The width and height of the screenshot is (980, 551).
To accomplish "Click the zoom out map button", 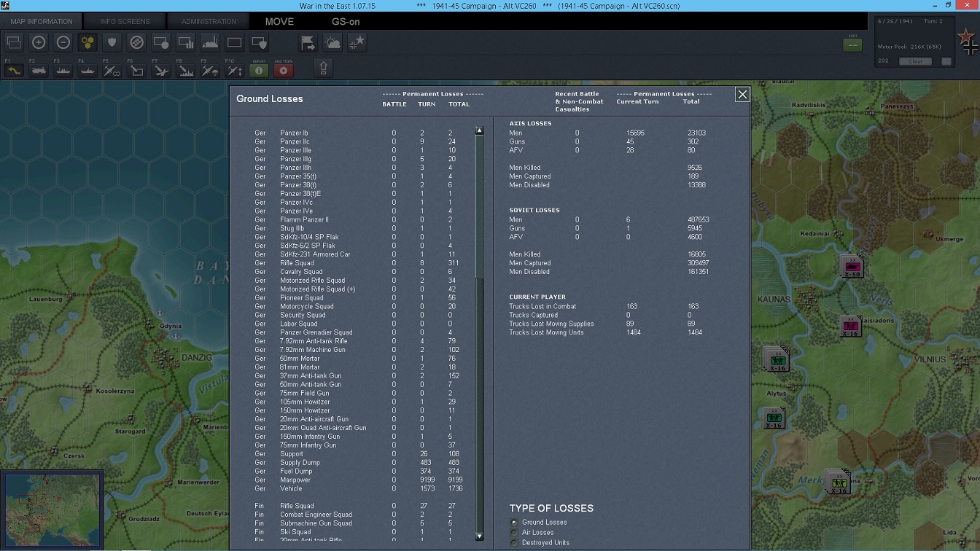I will pos(63,43).
